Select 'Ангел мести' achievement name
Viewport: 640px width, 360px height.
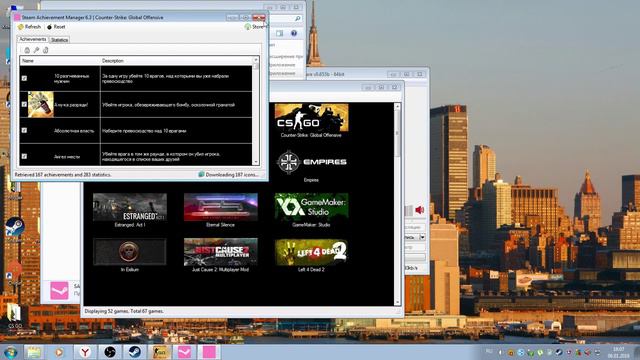tap(67, 157)
